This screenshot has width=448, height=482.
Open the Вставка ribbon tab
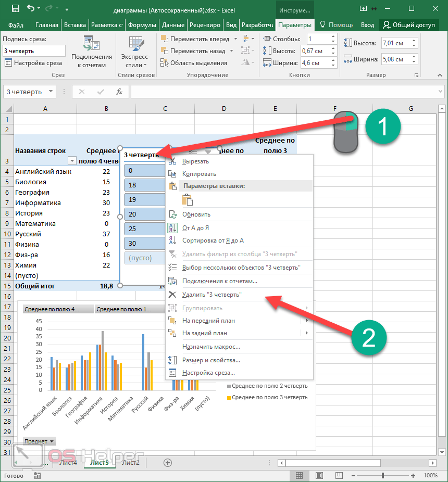[75, 25]
